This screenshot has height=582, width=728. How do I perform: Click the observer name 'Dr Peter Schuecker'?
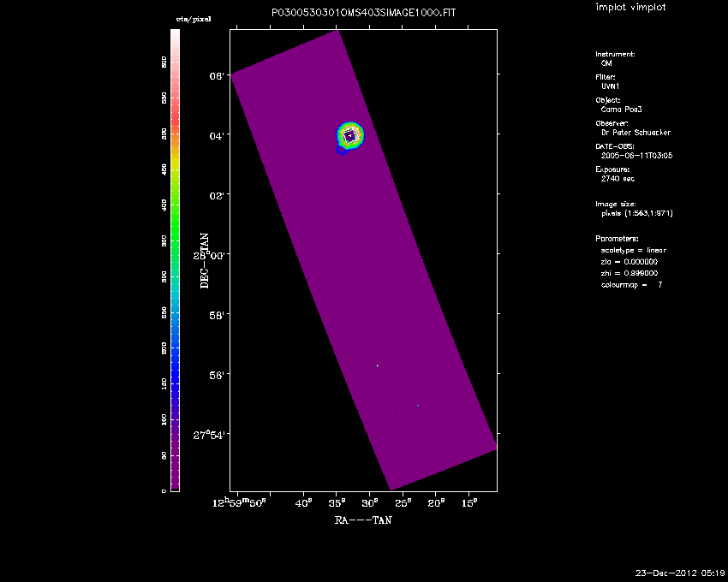(x=636, y=133)
